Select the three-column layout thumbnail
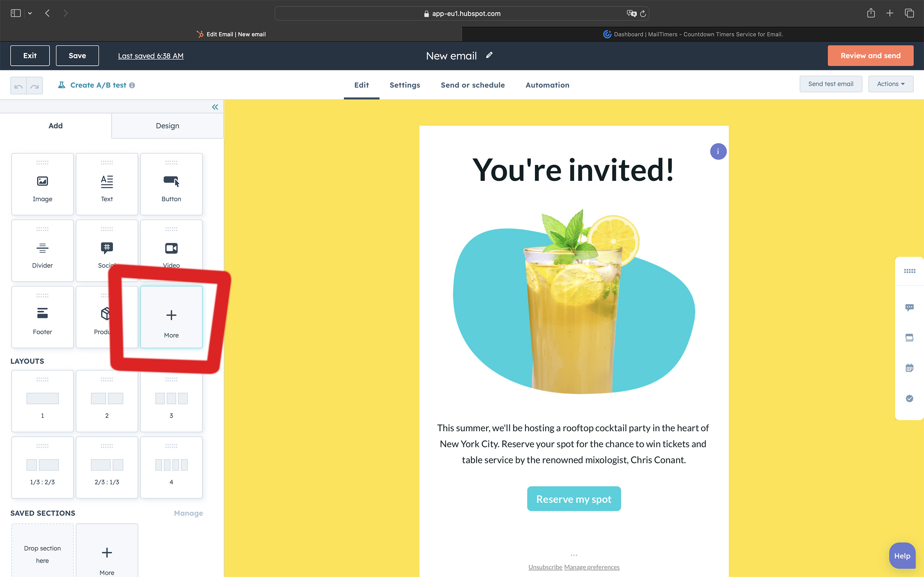 [x=171, y=401]
